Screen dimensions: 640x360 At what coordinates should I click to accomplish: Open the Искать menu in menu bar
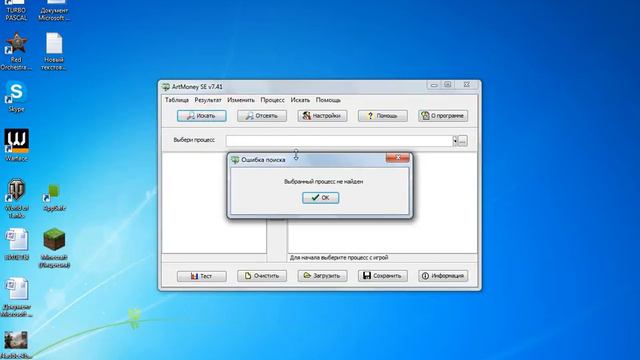click(x=300, y=100)
